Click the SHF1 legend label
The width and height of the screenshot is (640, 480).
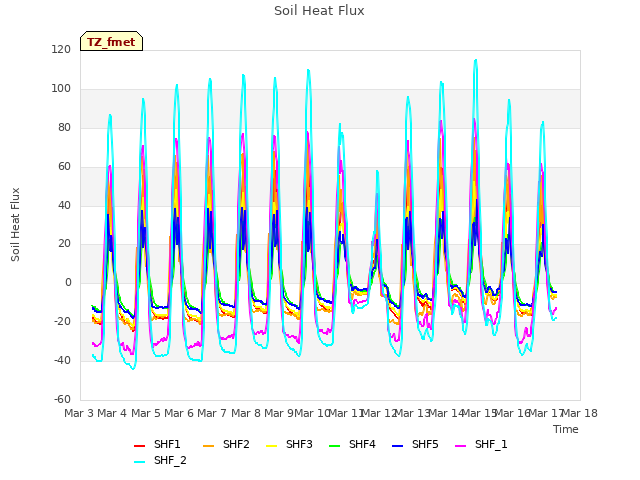point(167,444)
